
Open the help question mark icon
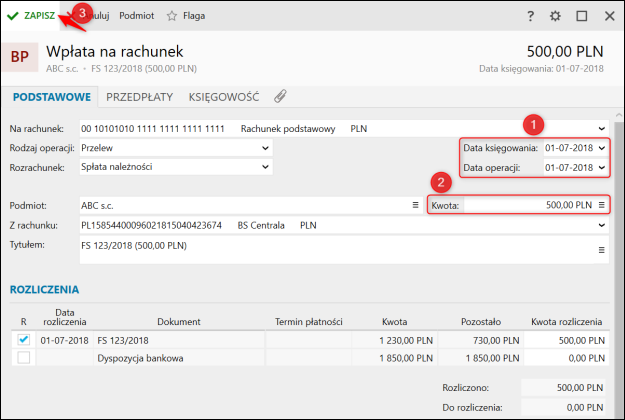[x=530, y=16]
